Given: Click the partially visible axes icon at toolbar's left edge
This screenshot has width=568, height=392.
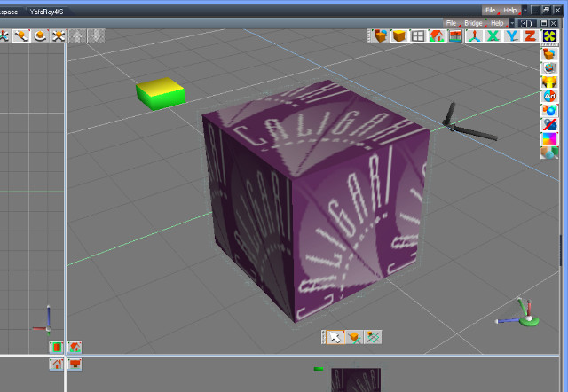Looking at the screenshot, I should point(4,35).
